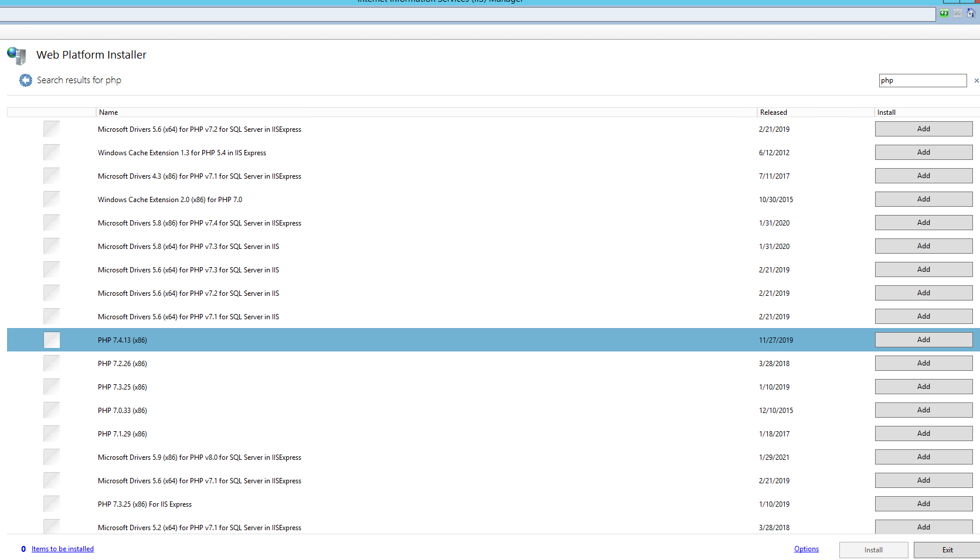Add Microsoft Drivers 5.2 (x64) for PHP v7.1
Image resolution: width=980 pixels, height=560 pixels.
click(x=924, y=527)
